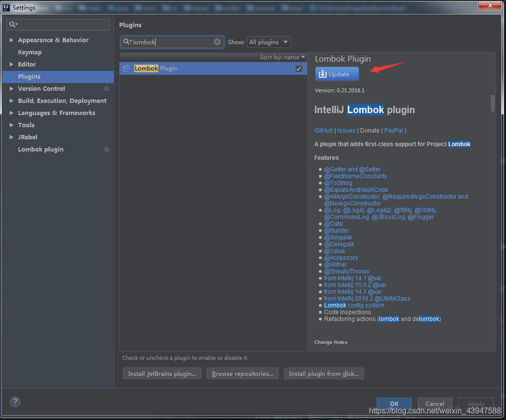Viewport: 506px width, 420px height.
Task: Click the Apply button
Action: point(476,403)
